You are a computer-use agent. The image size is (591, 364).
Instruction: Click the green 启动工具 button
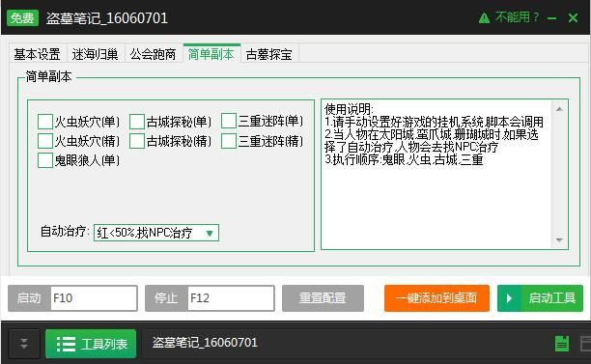coord(540,298)
